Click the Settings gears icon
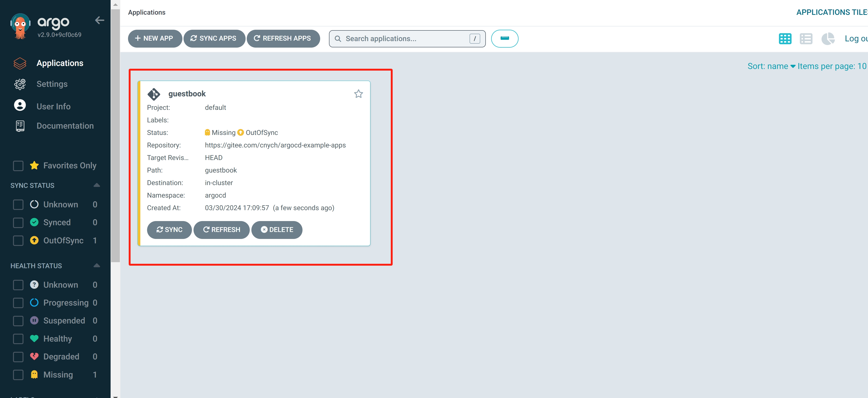868x398 pixels. 20,84
